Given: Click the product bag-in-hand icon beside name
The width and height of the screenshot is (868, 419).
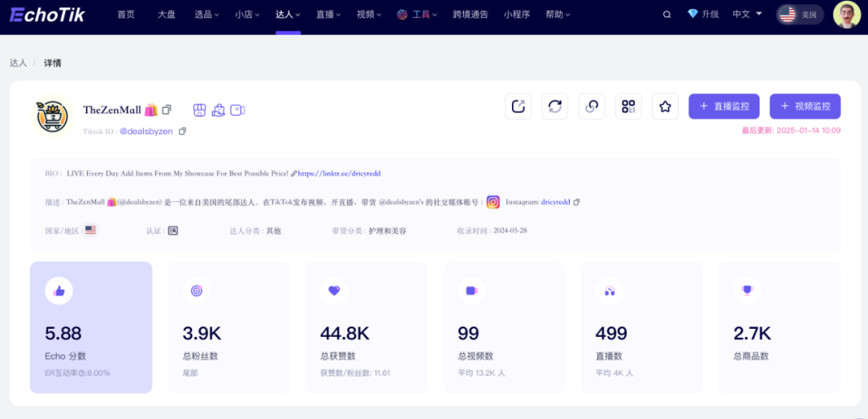Looking at the screenshot, I should (x=219, y=109).
